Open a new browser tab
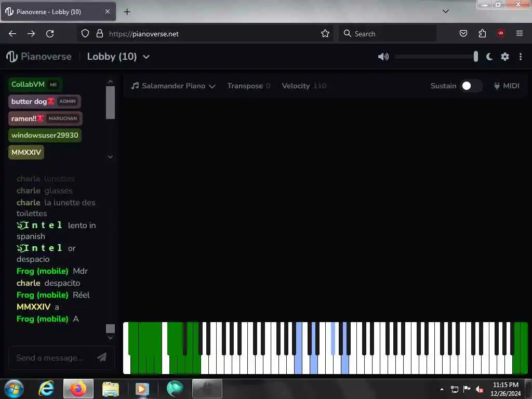Screen dimensions: 532x399 click(x=127, y=12)
